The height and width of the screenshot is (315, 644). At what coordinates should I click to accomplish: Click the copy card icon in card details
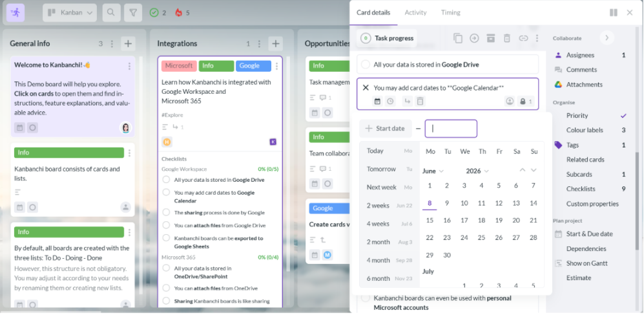tap(457, 38)
